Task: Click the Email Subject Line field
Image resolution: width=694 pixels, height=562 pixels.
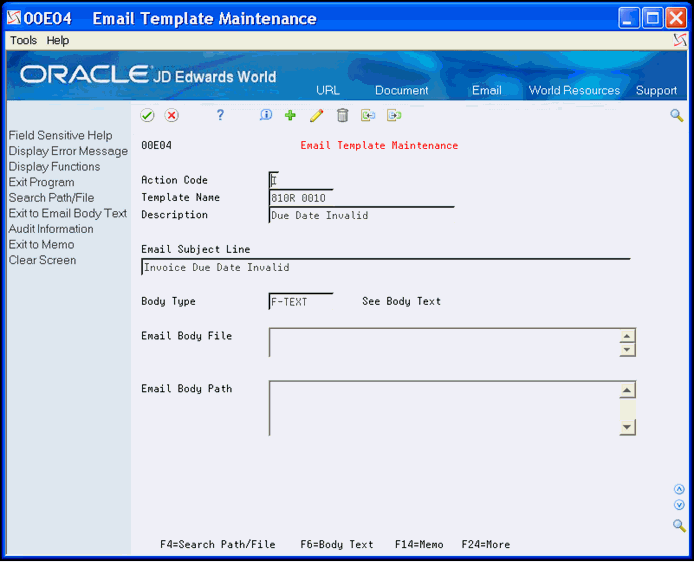Action: click(x=386, y=267)
